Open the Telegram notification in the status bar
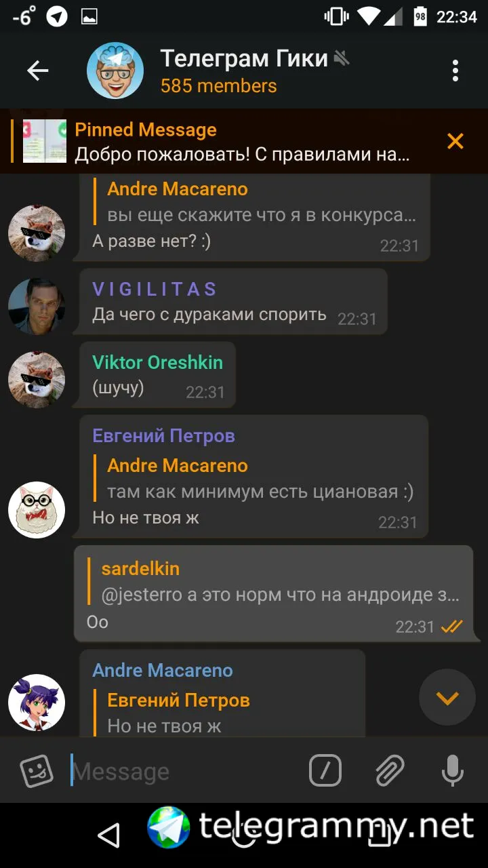The height and width of the screenshot is (868, 488). tap(57, 17)
